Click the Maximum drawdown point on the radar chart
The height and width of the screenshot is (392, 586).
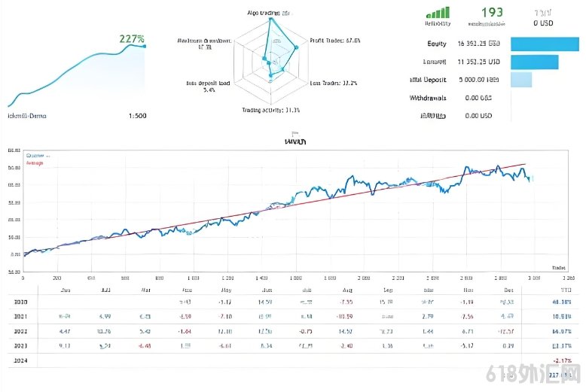(x=264, y=59)
